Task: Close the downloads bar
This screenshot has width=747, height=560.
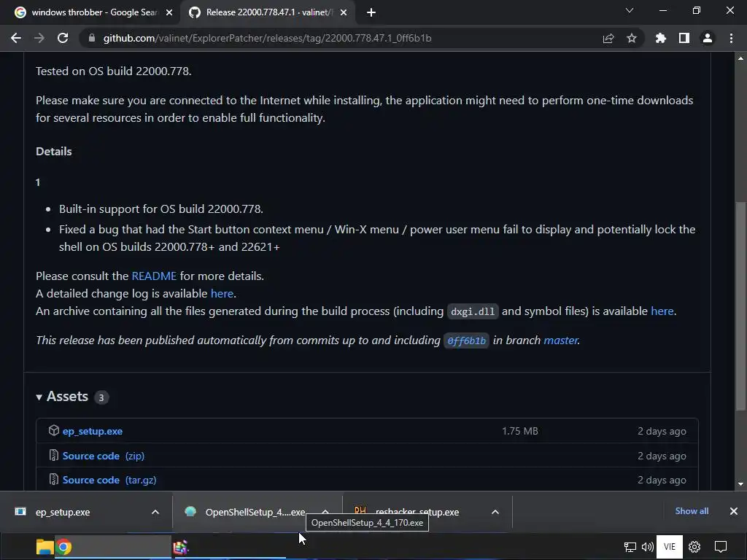Action: tap(734, 511)
